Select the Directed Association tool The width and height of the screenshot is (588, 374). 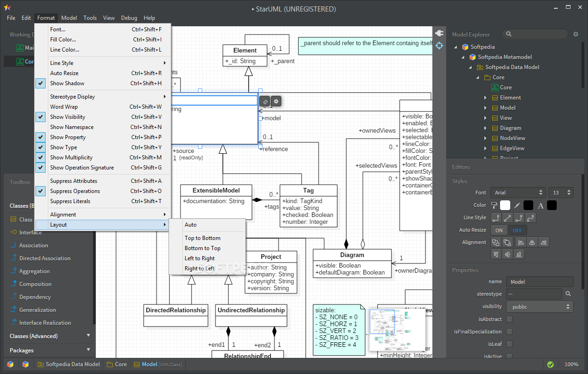[45, 258]
